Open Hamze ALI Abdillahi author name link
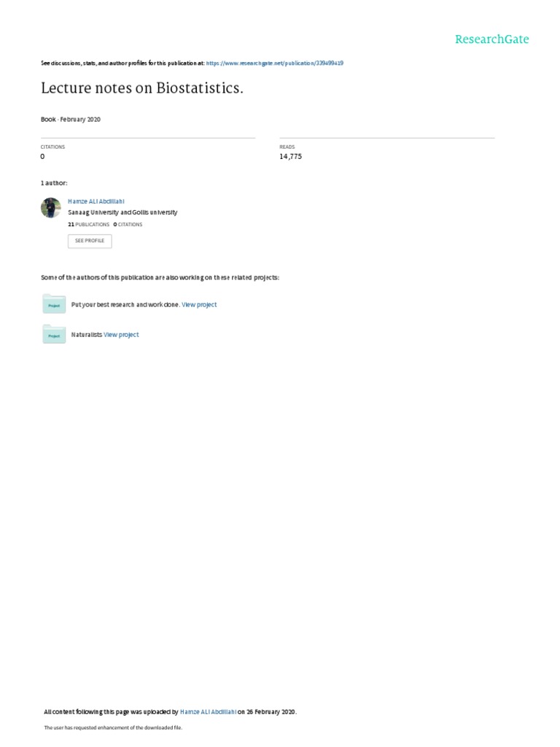Viewport: 560px width, 747px height. point(96,201)
